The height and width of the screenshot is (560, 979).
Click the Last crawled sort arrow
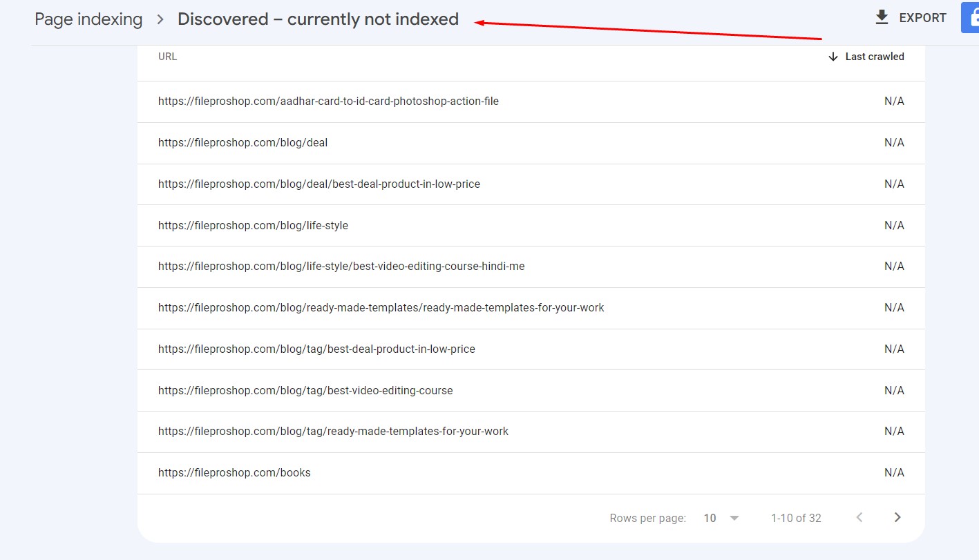click(x=833, y=57)
